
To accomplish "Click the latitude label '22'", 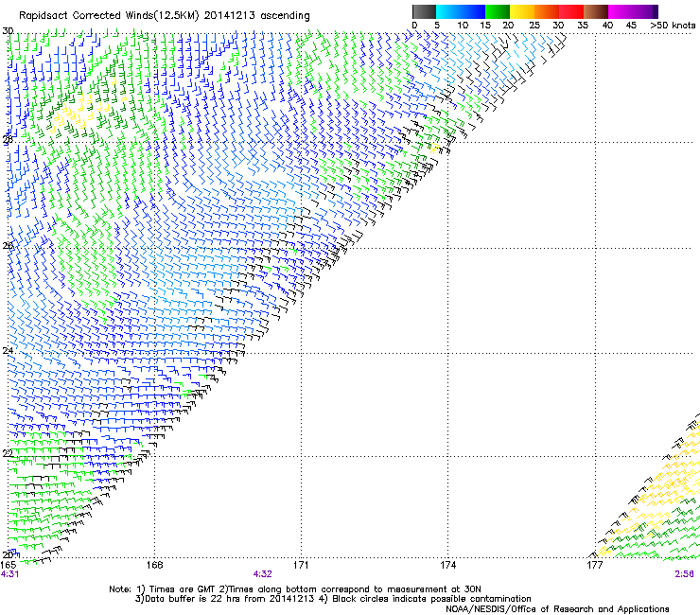I will pyautogui.click(x=8, y=453).
